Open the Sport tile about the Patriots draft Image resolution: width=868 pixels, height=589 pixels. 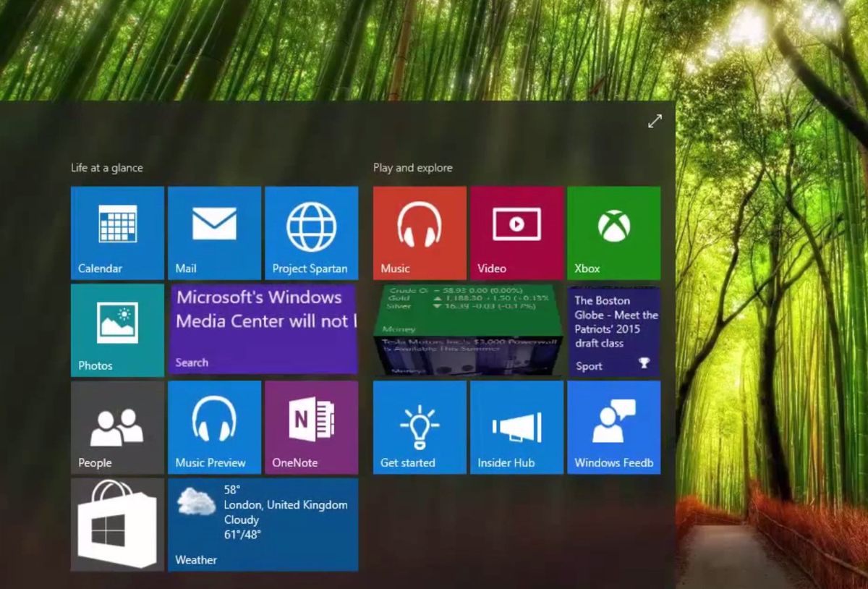coord(614,329)
